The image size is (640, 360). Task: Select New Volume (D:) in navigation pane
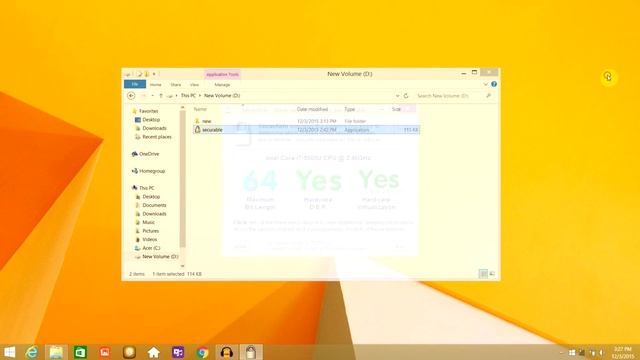point(160,257)
